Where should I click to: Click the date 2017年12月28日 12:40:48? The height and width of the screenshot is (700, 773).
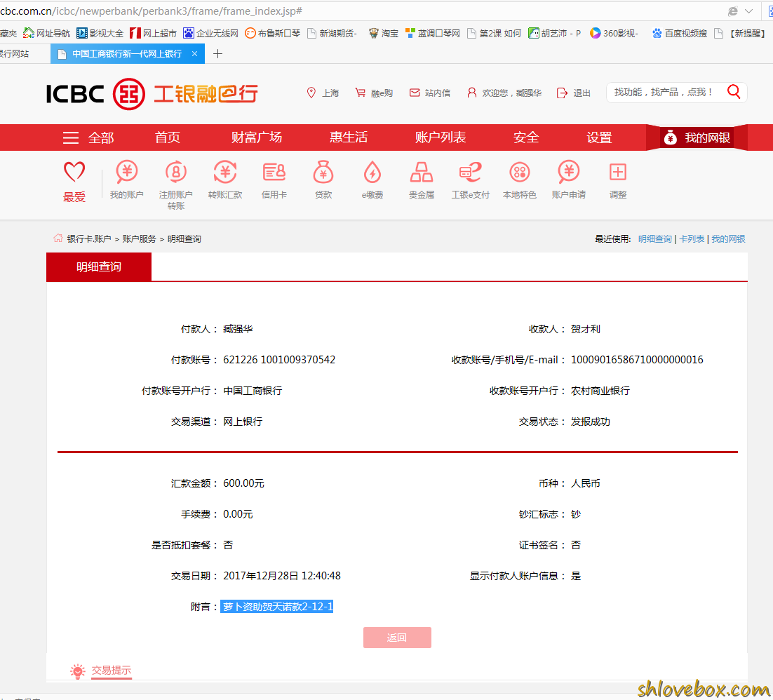click(x=282, y=576)
